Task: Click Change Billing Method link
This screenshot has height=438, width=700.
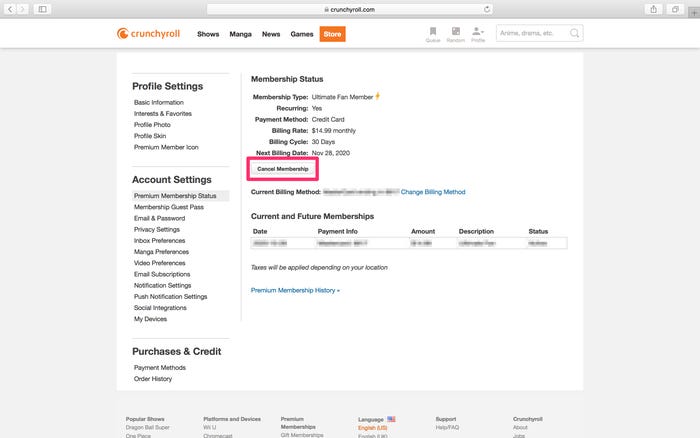Action: click(433, 192)
